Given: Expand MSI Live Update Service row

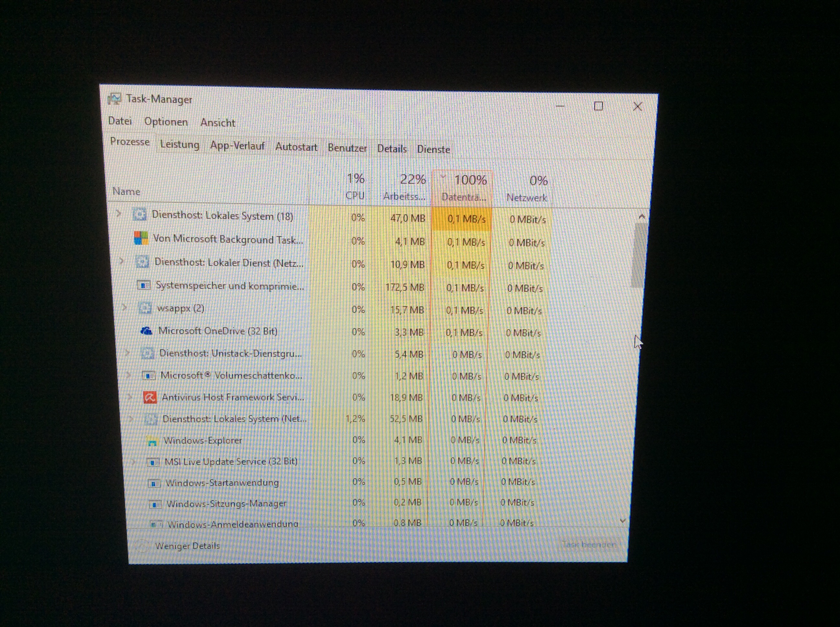Looking at the screenshot, I should (x=134, y=462).
